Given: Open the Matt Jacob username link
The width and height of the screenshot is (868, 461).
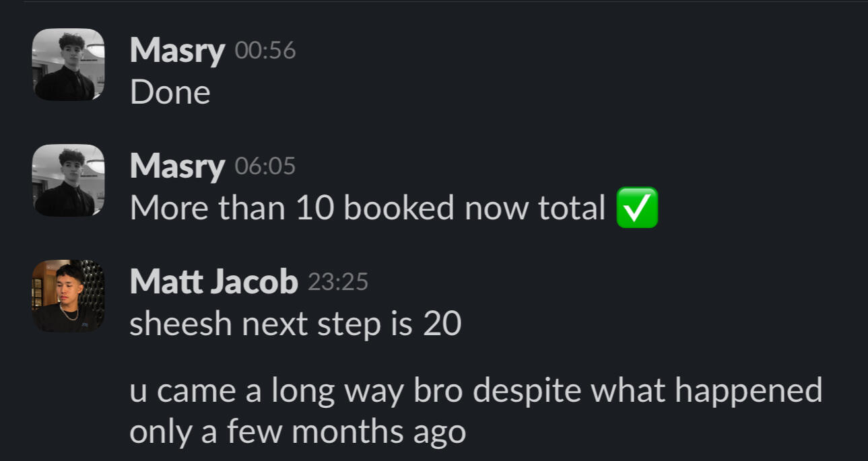Looking at the screenshot, I should [213, 282].
